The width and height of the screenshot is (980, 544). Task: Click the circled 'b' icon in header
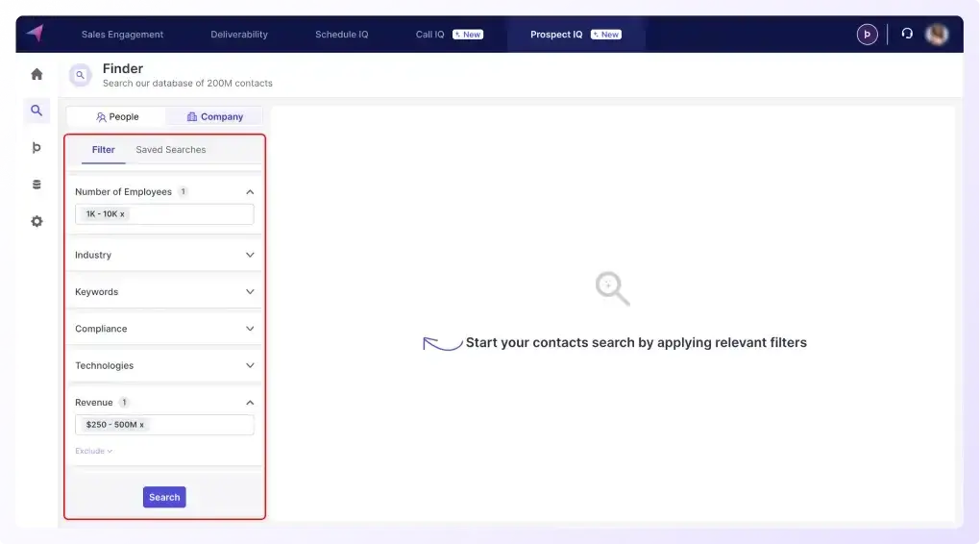[x=867, y=35]
